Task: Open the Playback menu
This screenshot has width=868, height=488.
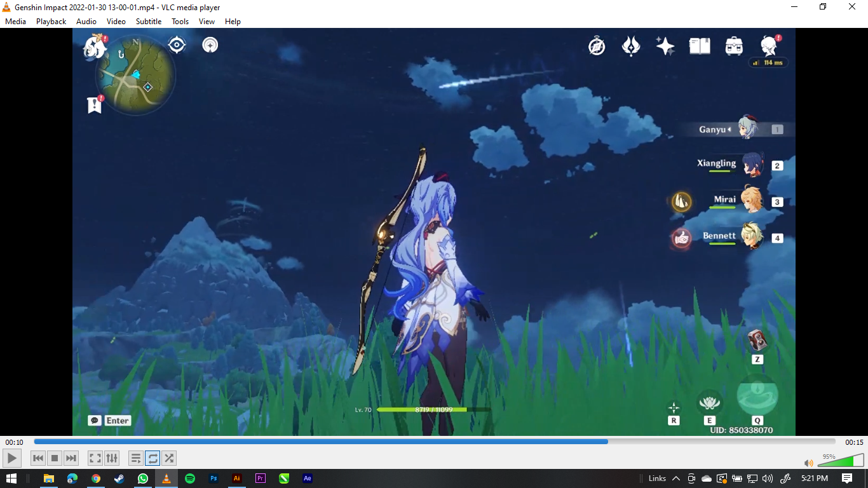Action: coord(51,22)
